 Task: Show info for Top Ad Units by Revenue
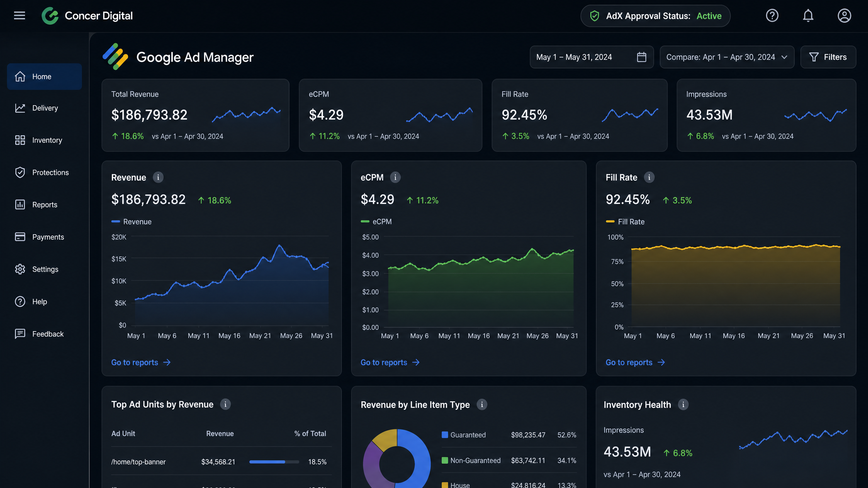coord(225,404)
